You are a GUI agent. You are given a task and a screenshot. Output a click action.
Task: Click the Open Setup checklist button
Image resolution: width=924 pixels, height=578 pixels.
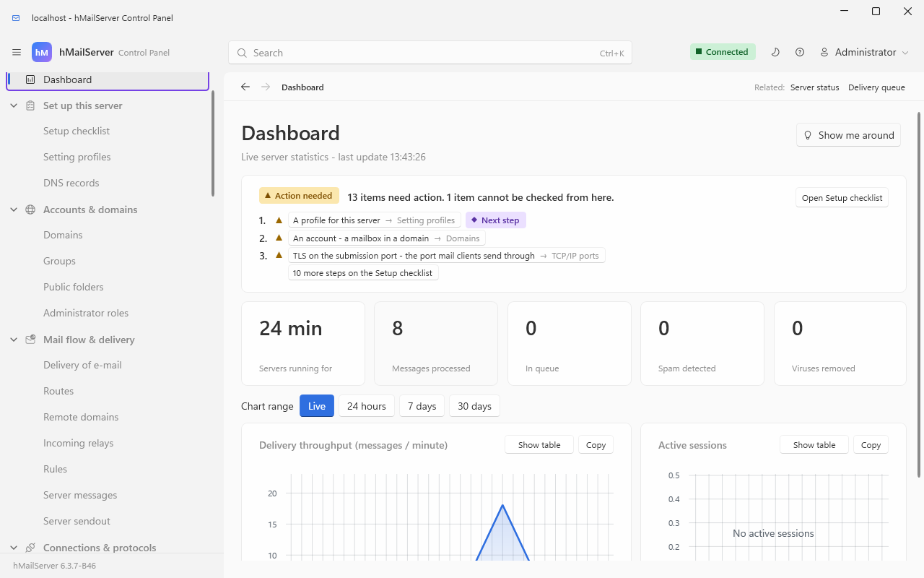[842, 198]
